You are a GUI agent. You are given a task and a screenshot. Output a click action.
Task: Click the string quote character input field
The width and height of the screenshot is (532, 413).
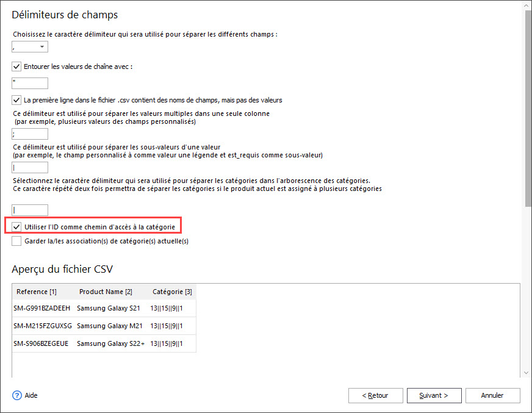coord(30,83)
